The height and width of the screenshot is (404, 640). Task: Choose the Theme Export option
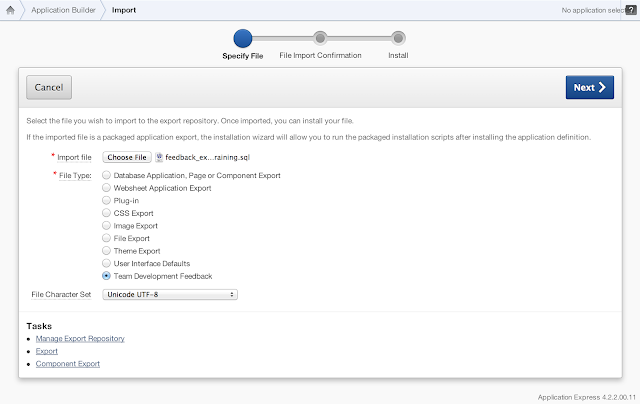click(x=107, y=250)
